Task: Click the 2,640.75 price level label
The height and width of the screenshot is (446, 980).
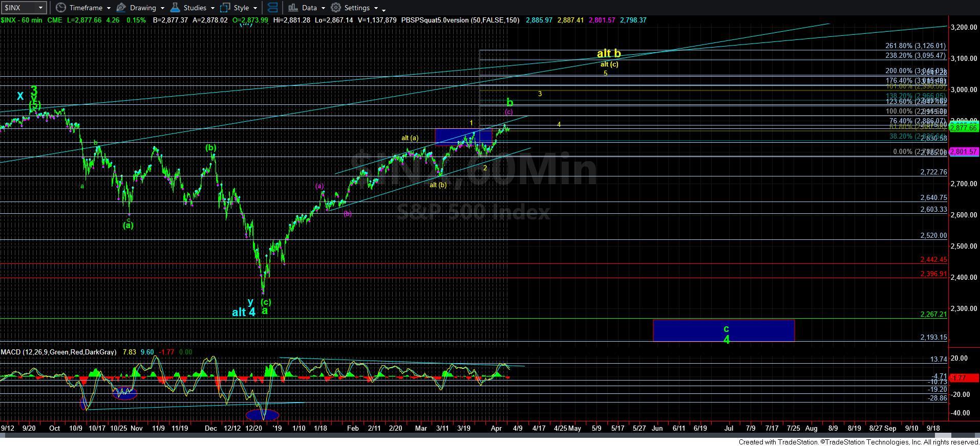Action: click(933, 197)
